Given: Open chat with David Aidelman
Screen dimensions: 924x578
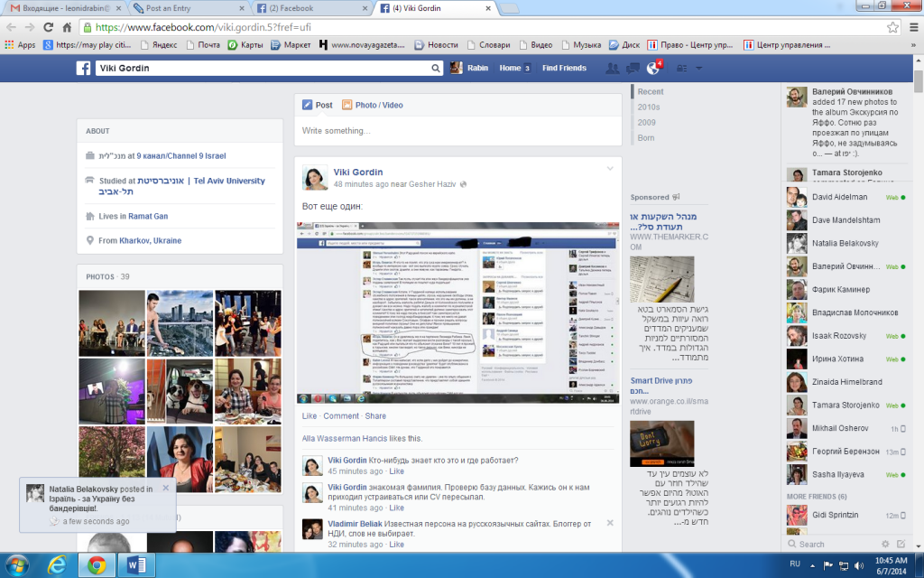Looking at the screenshot, I should click(845, 197).
